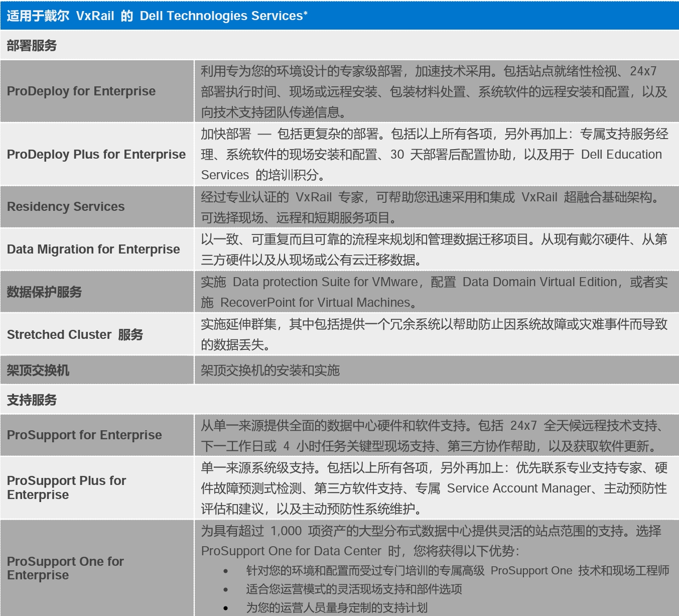Click the 部署服务 section heading
The width and height of the screenshot is (679, 616).
click(32, 46)
